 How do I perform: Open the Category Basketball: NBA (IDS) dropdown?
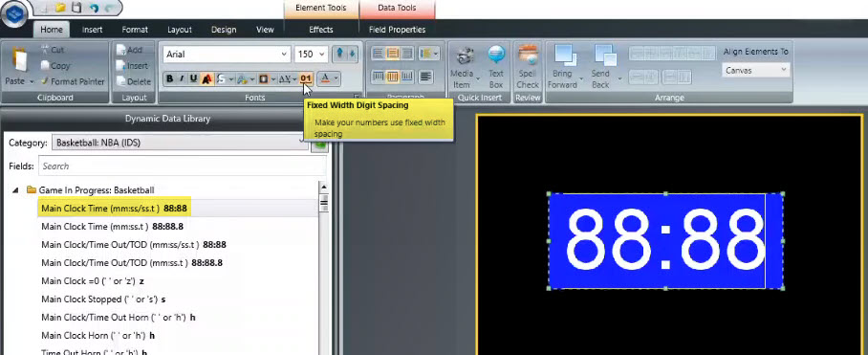click(180, 143)
